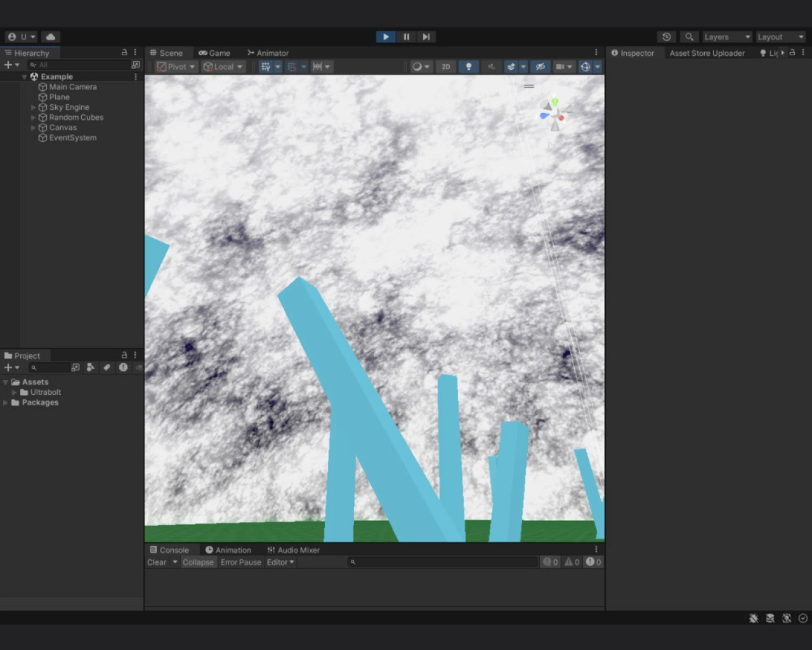Image resolution: width=812 pixels, height=650 pixels.
Task: Expand the Canvas object
Action: [x=34, y=128]
